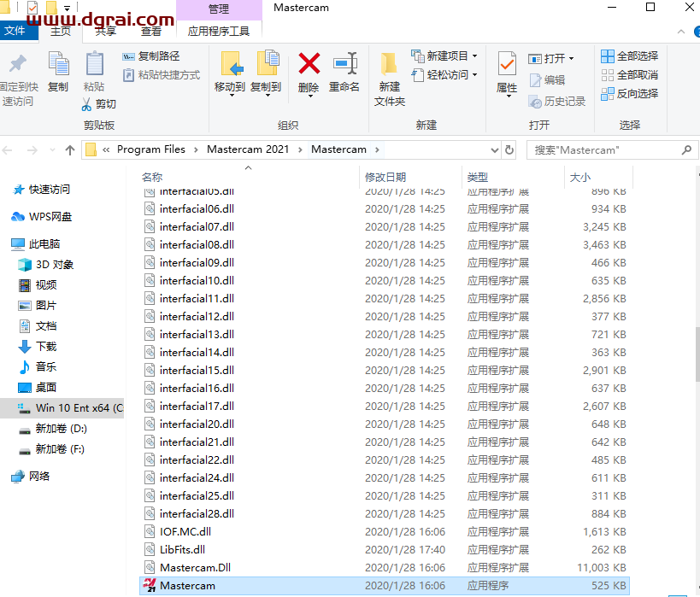This screenshot has width=700, height=597.
Task: Click the Copy To (复制到) icon
Action: pyautogui.click(x=266, y=65)
